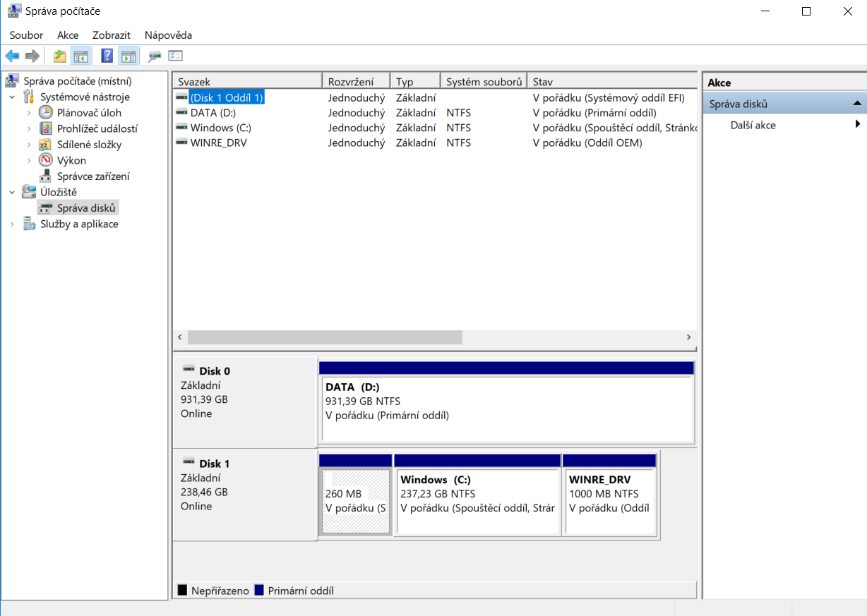The height and width of the screenshot is (616, 867).
Task: Click the blue Primární oddíl legend swatch
Action: [258, 591]
